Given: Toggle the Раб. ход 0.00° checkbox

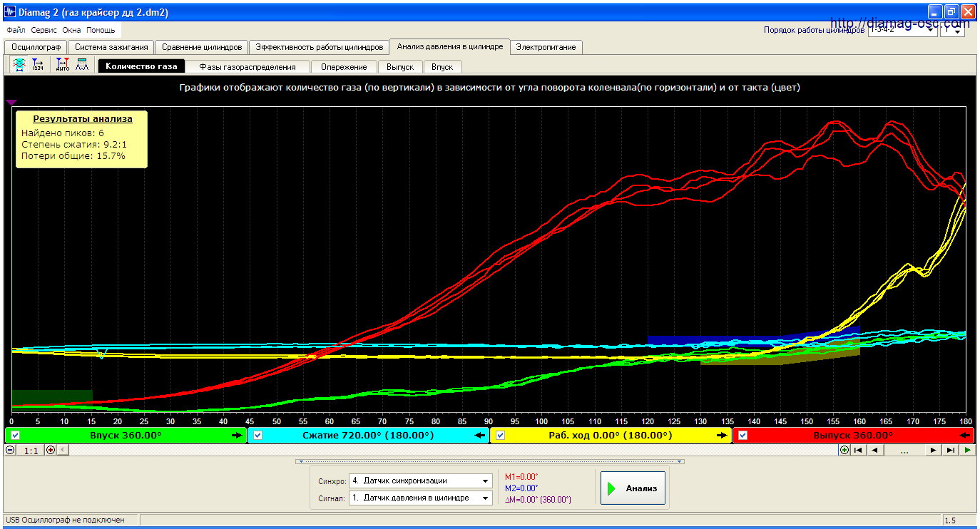Looking at the screenshot, I should 501,435.
